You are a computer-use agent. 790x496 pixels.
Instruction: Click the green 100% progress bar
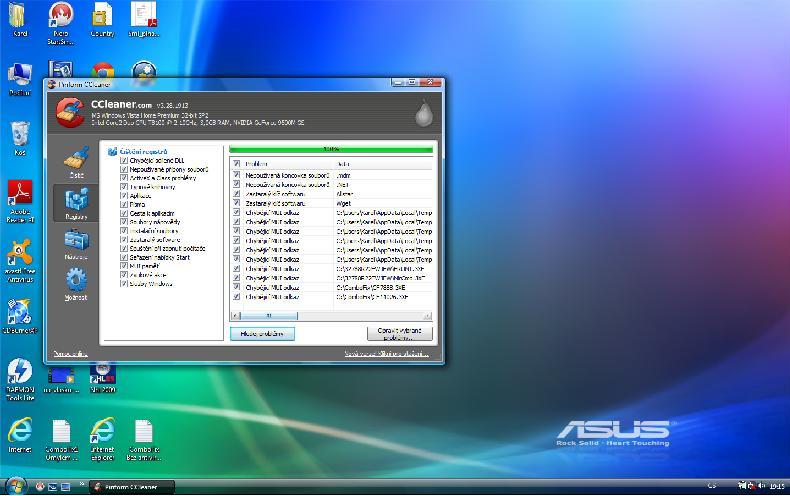pos(331,149)
